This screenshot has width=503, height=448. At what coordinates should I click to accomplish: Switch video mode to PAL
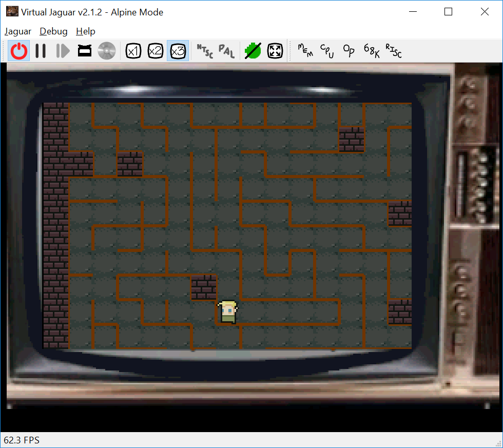click(x=226, y=51)
